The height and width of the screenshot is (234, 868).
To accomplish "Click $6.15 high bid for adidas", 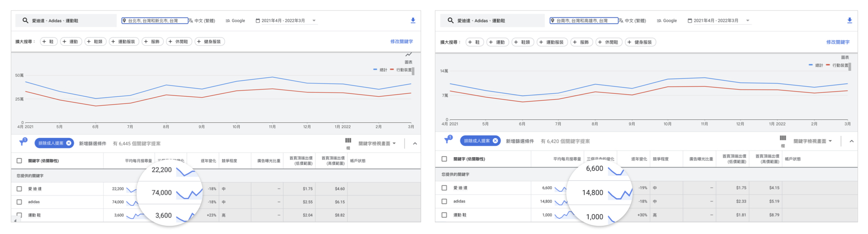I will pos(339,202).
